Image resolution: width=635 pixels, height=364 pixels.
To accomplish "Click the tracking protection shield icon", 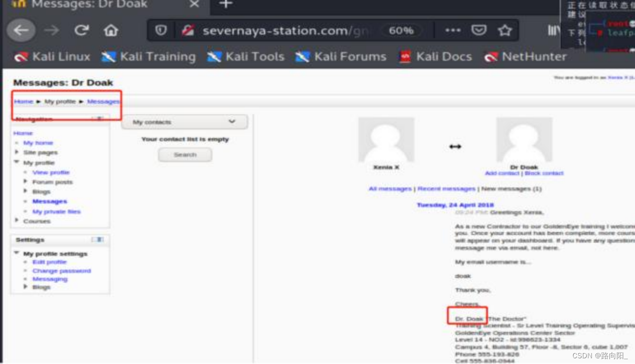I will 161,31.
